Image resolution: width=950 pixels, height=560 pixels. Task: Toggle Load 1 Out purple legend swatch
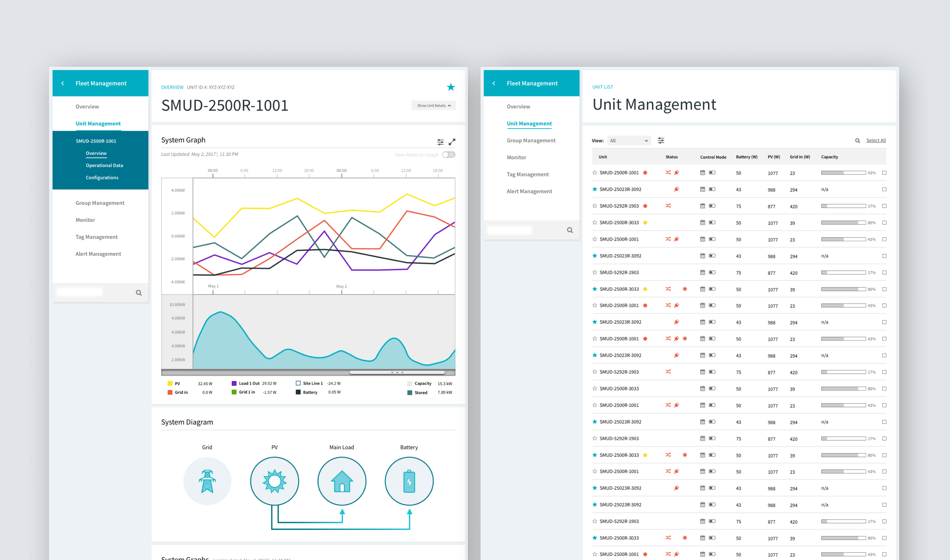point(234,383)
